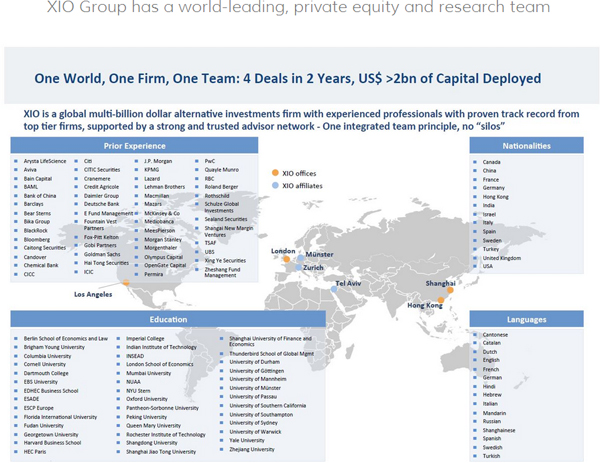Click 'CITIC Securities' entry
The image size is (600, 463).
102,170
